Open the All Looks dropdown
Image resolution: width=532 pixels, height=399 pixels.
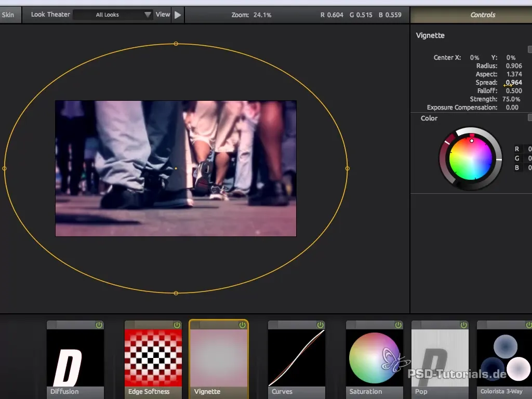[113, 15]
